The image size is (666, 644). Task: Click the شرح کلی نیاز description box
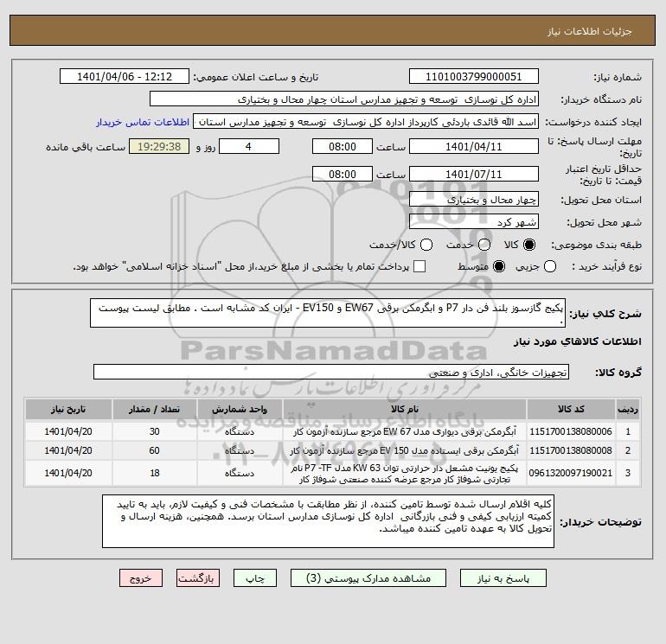328,313
